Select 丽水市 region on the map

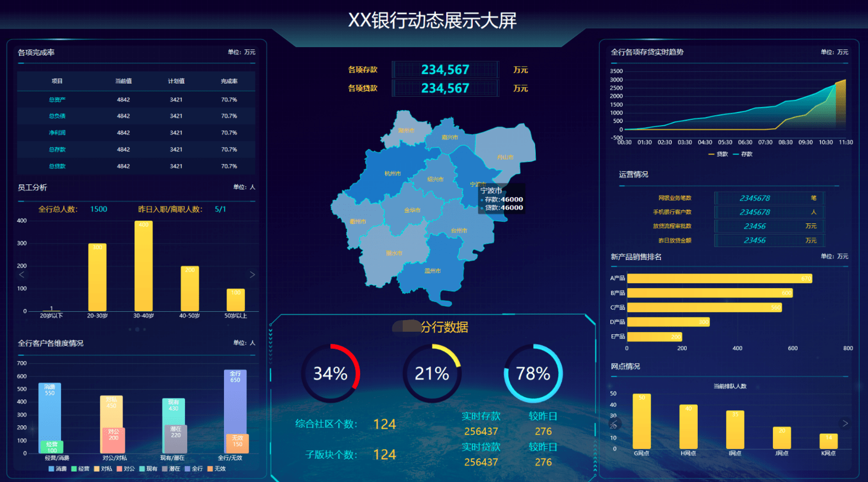[x=394, y=253]
